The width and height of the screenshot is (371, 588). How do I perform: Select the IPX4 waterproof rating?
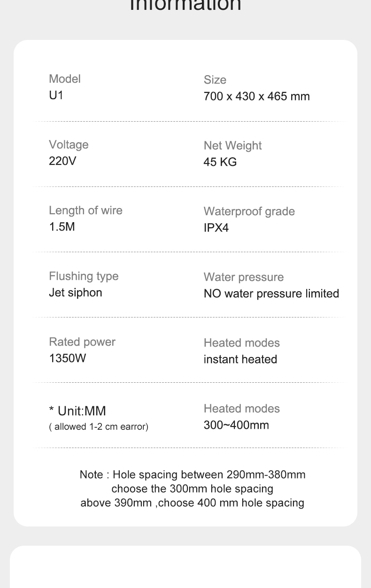coord(216,228)
